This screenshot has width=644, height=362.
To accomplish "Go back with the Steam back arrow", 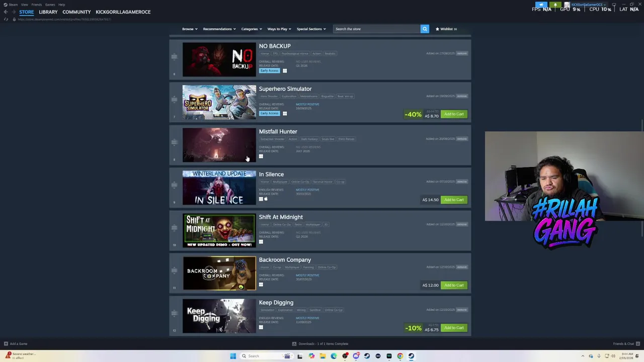I will click(6, 12).
